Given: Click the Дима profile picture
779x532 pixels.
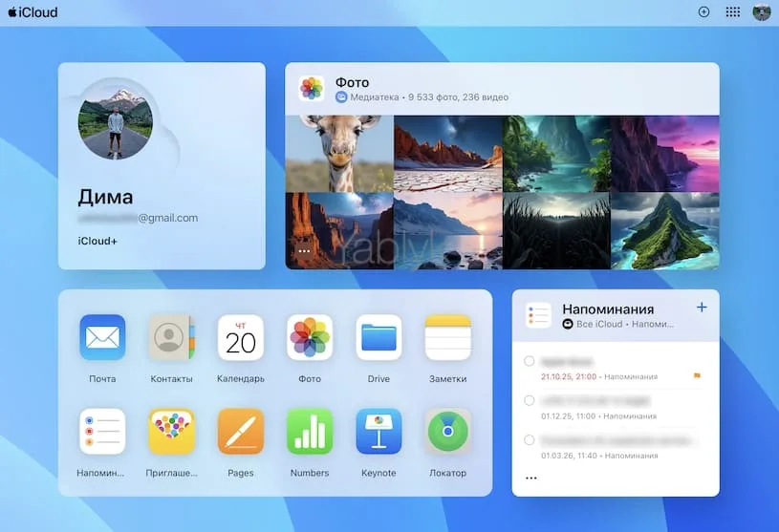Looking at the screenshot, I should 116,121.
